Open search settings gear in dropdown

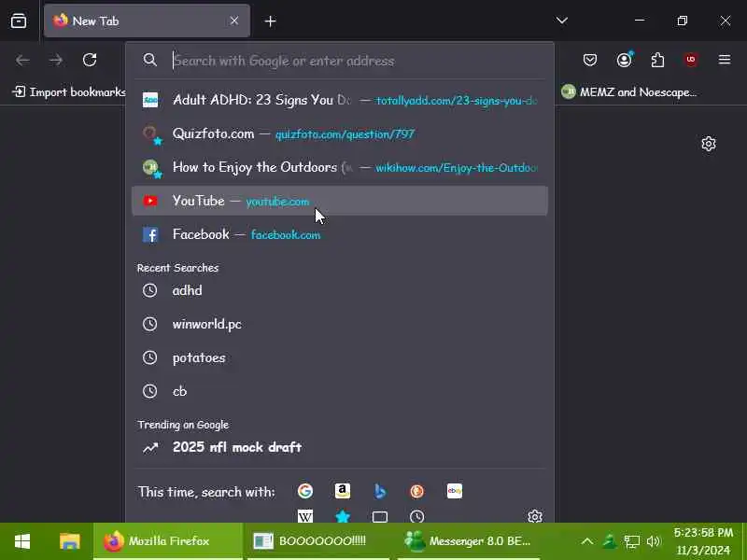point(534,516)
